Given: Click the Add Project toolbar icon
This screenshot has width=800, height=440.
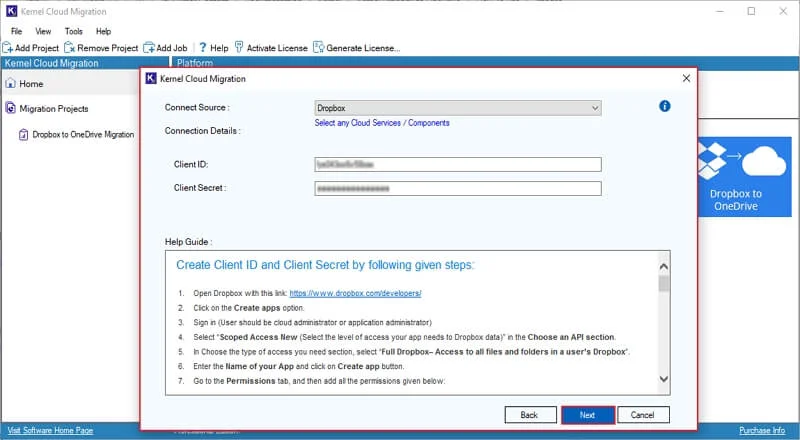Looking at the screenshot, I should [8, 48].
